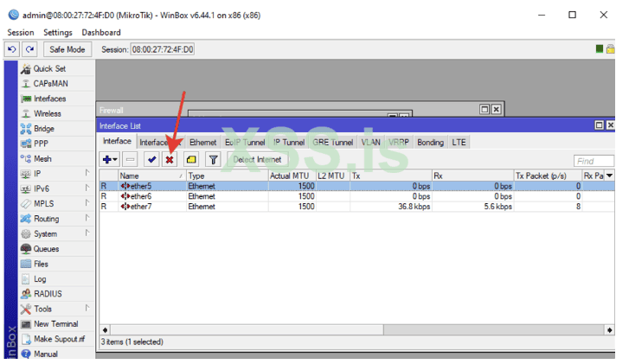Click the yellow comment button
The image size is (629, 364).
tap(191, 160)
